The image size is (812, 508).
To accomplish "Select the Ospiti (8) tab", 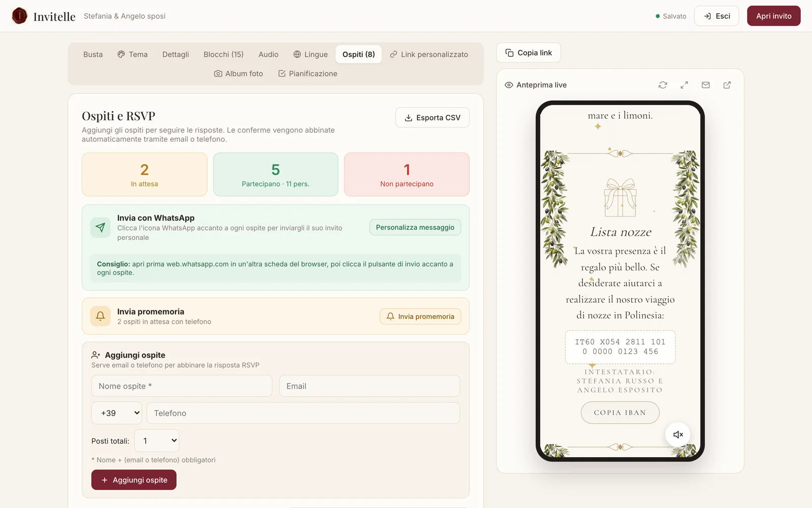I will click(x=358, y=54).
